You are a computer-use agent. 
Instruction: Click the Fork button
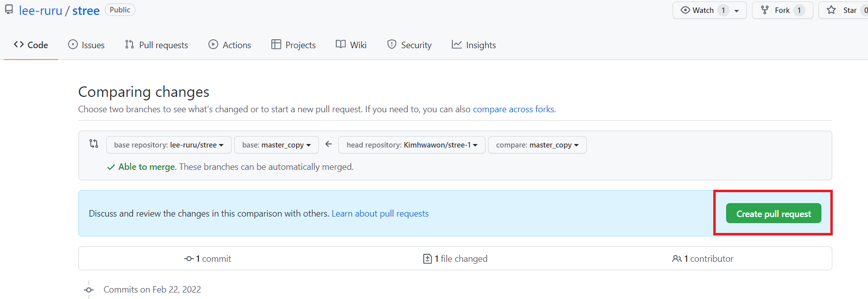(x=782, y=10)
